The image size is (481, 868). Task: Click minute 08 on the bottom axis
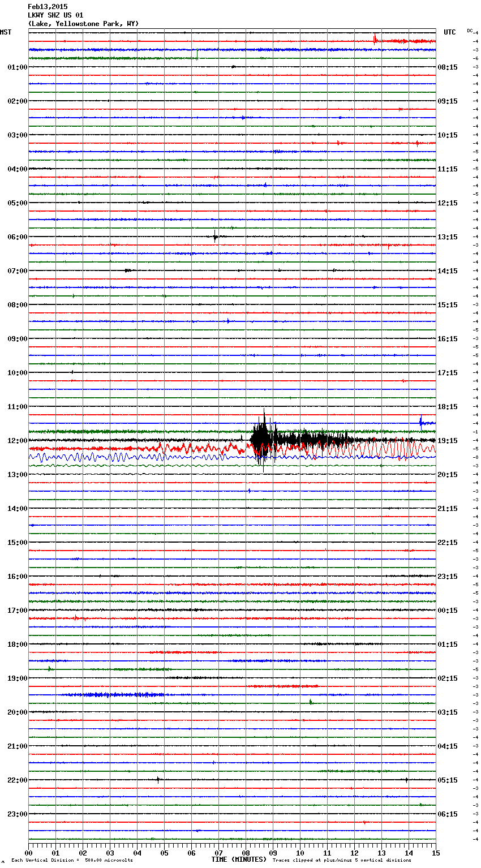pyautogui.click(x=246, y=853)
